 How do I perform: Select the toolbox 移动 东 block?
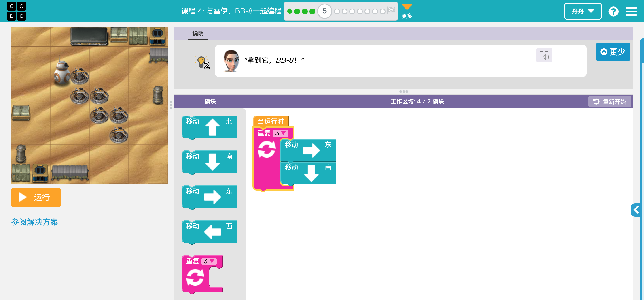pos(210,197)
